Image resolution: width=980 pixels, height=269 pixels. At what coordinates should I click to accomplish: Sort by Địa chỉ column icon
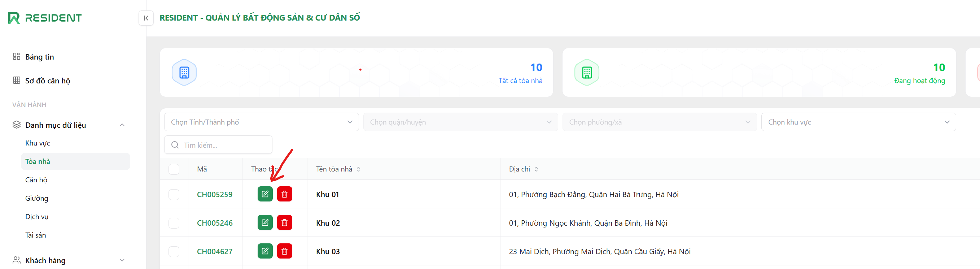tap(536, 169)
